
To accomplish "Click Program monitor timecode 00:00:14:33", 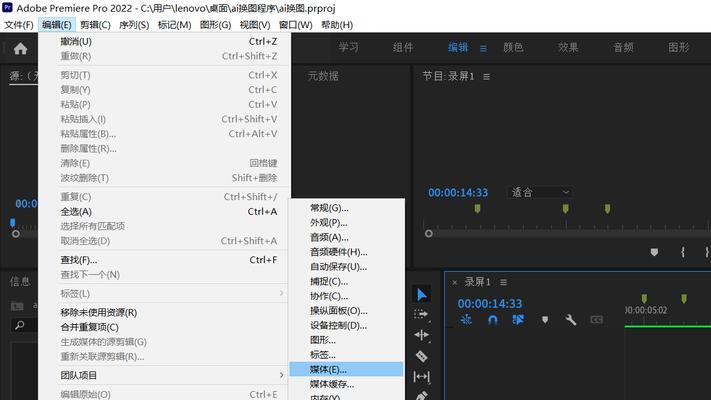I will (x=458, y=193).
